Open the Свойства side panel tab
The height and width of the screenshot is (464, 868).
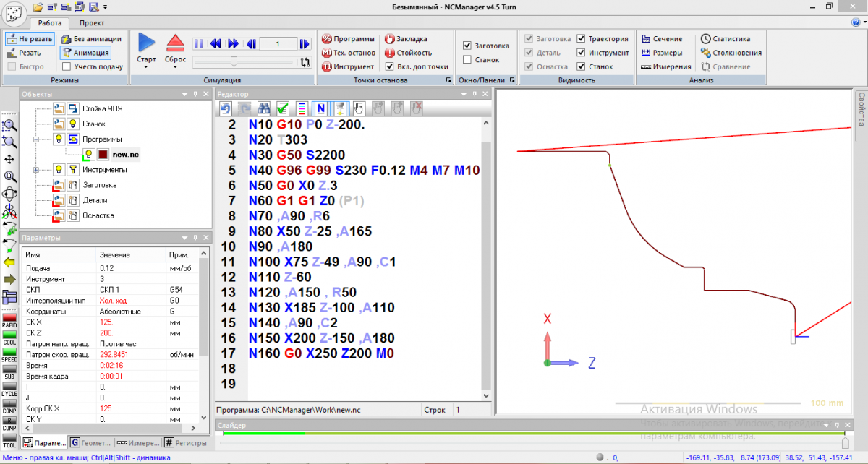(x=861, y=117)
